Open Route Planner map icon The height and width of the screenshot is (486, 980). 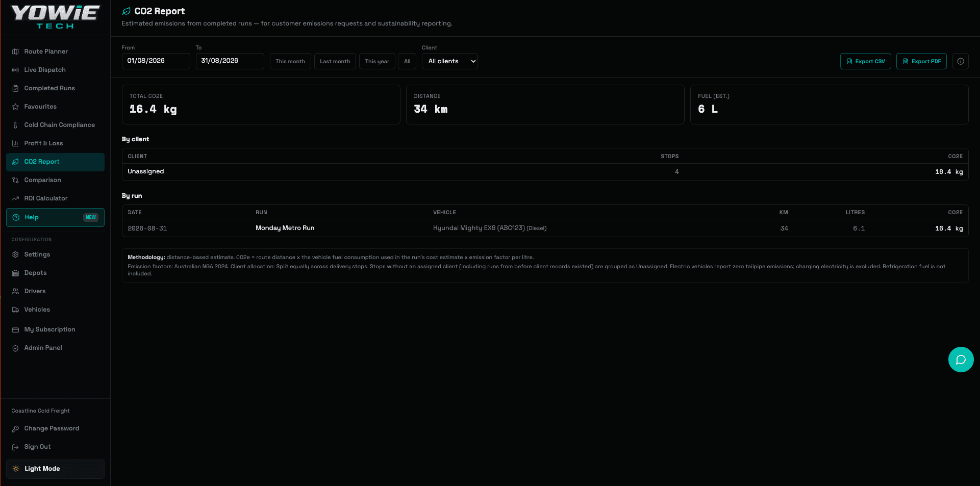pos(15,52)
